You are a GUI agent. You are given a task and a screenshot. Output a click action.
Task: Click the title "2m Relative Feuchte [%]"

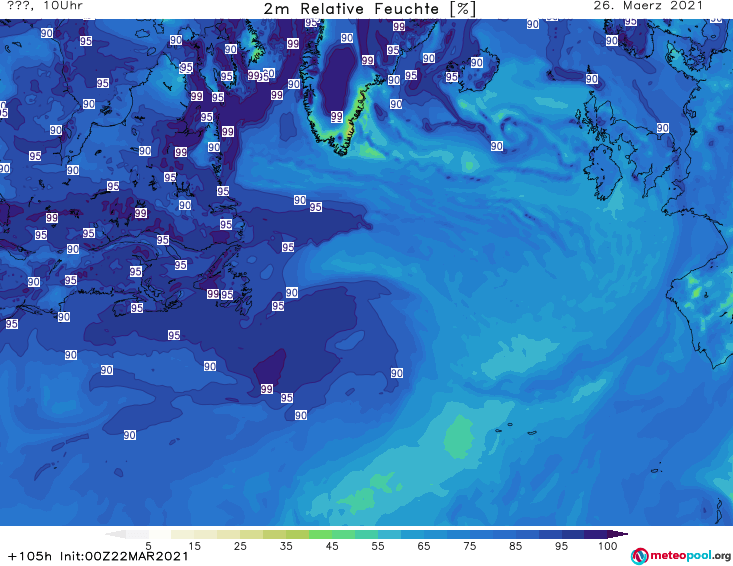click(x=369, y=8)
